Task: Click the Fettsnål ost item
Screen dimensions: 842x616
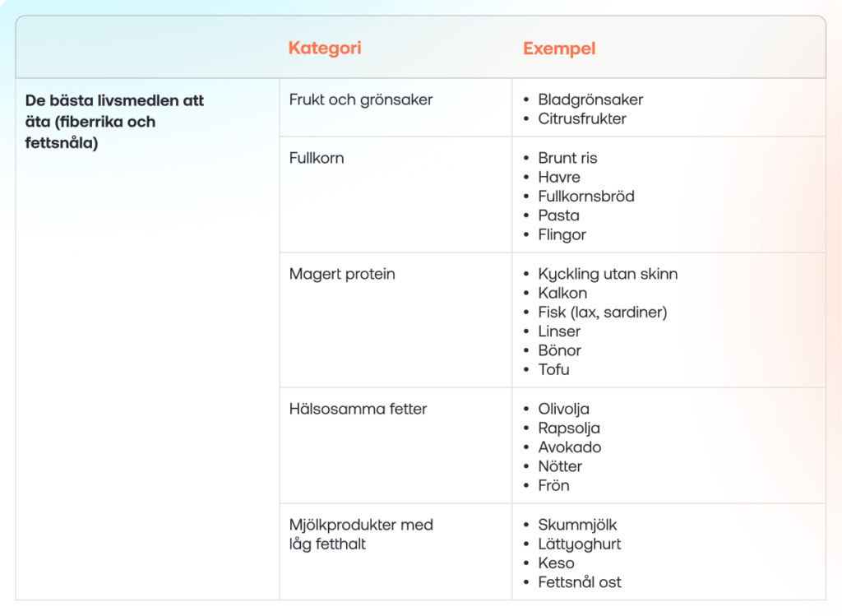Action: coord(580,582)
